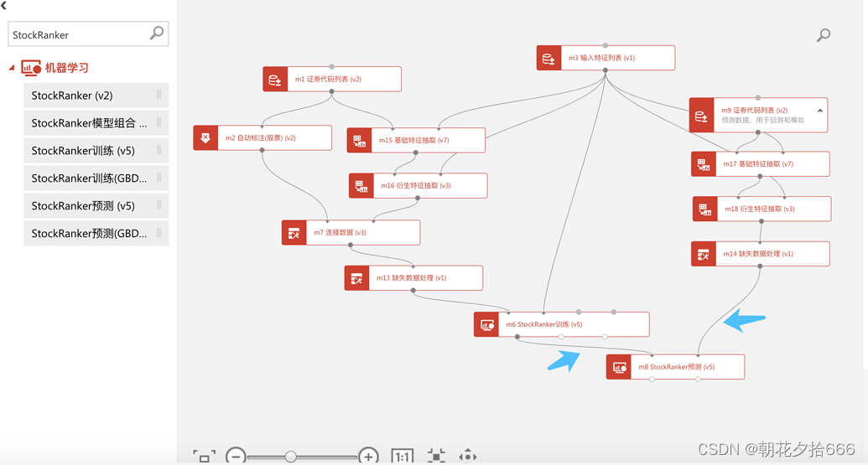Select the m7 连接数据 (v3) node label
This screenshot has width=868, height=465.
(340, 233)
